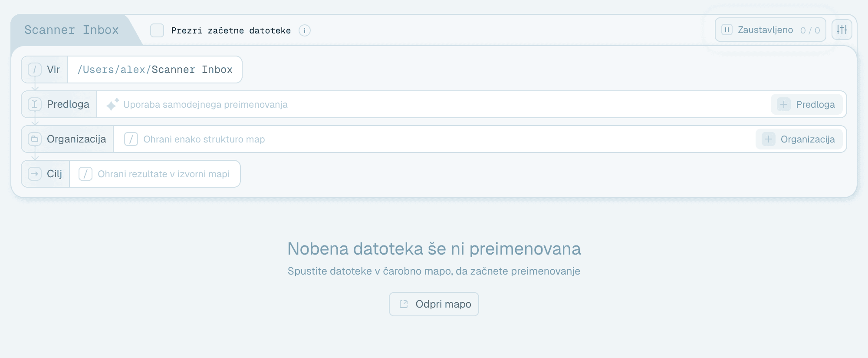Add a rule with the + Organizacija button
The height and width of the screenshot is (358, 868).
click(x=799, y=139)
